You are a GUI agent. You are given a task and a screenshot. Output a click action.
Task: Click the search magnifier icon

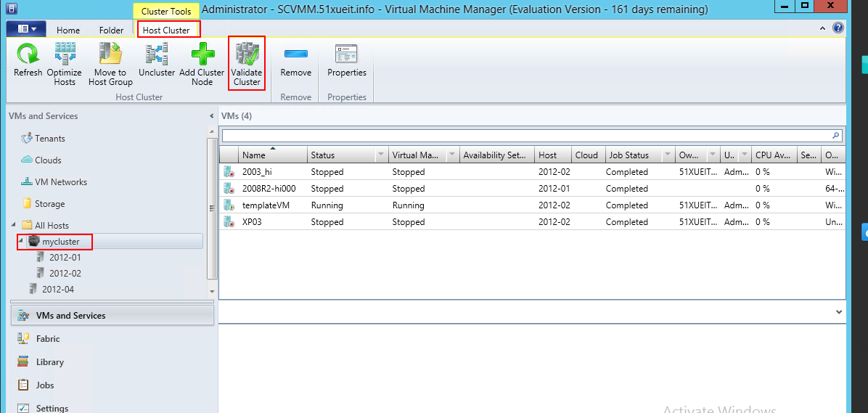[836, 135]
